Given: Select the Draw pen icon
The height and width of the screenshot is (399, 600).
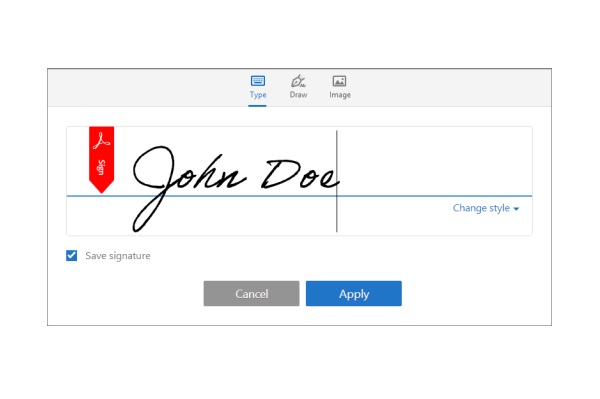Looking at the screenshot, I should click(x=298, y=81).
